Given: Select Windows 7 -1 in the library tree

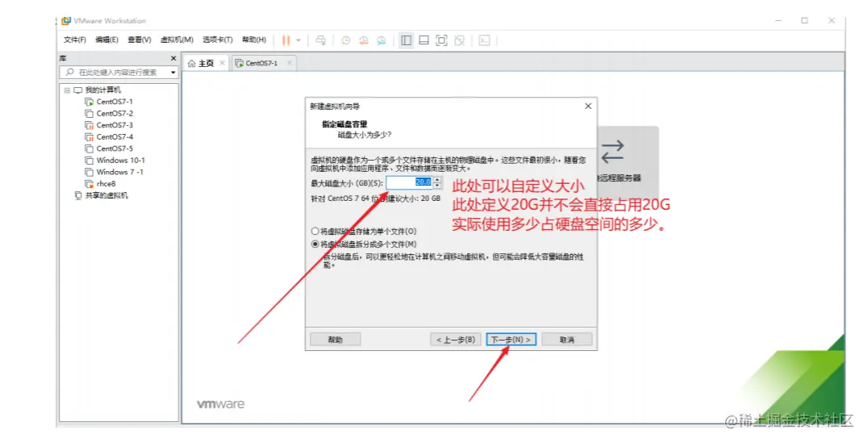Looking at the screenshot, I should coord(119,172).
